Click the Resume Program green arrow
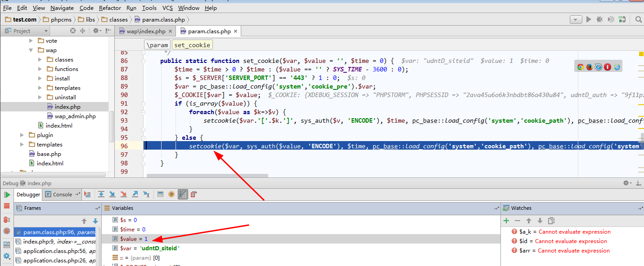The image size is (644, 266). point(7,195)
